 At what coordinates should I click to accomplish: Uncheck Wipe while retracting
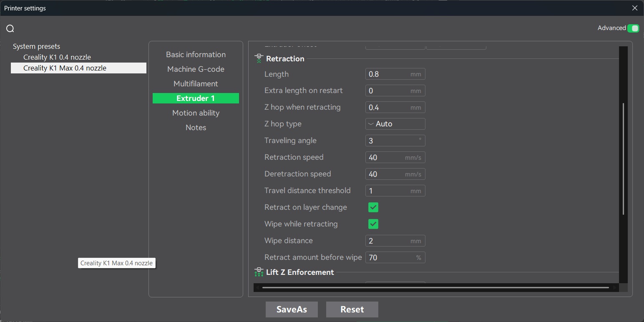(x=373, y=224)
